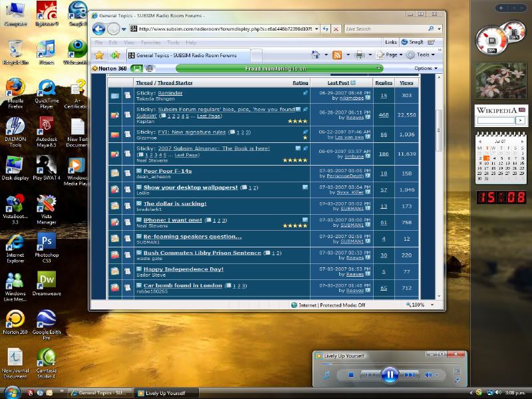The height and width of the screenshot is (399, 532).
Task: Expand the Print button dropdown arrow
Action: point(370,55)
